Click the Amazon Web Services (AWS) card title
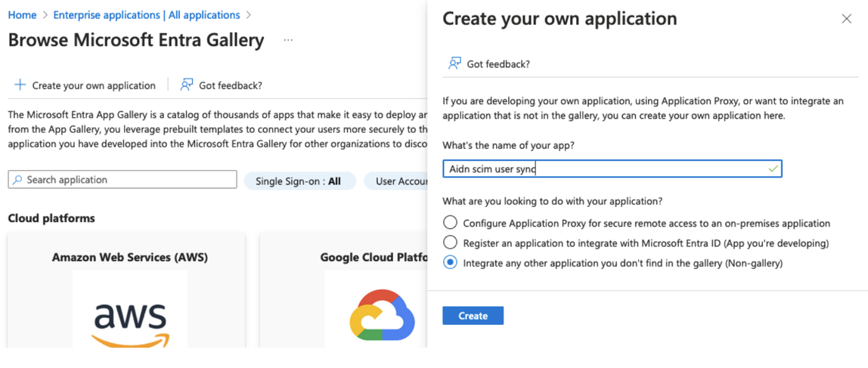The height and width of the screenshot is (368, 868). [130, 258]
